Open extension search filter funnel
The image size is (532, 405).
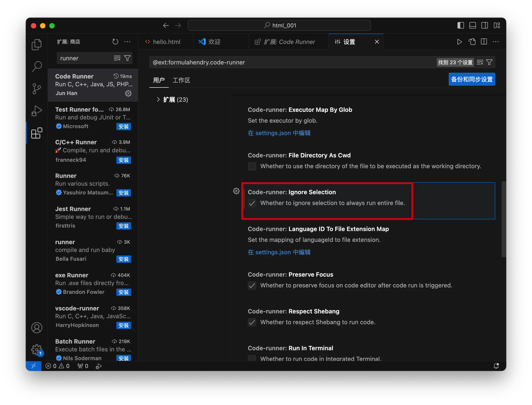pos(127,58)
